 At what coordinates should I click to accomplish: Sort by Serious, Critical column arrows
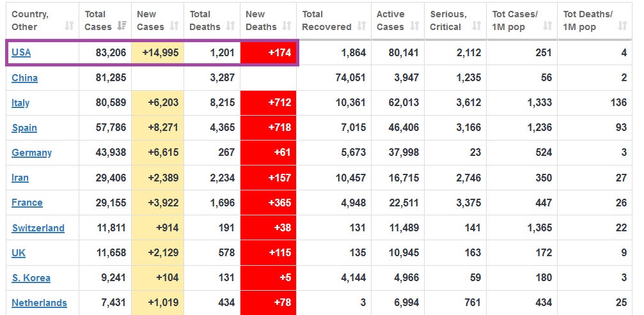tap(476, 26)
